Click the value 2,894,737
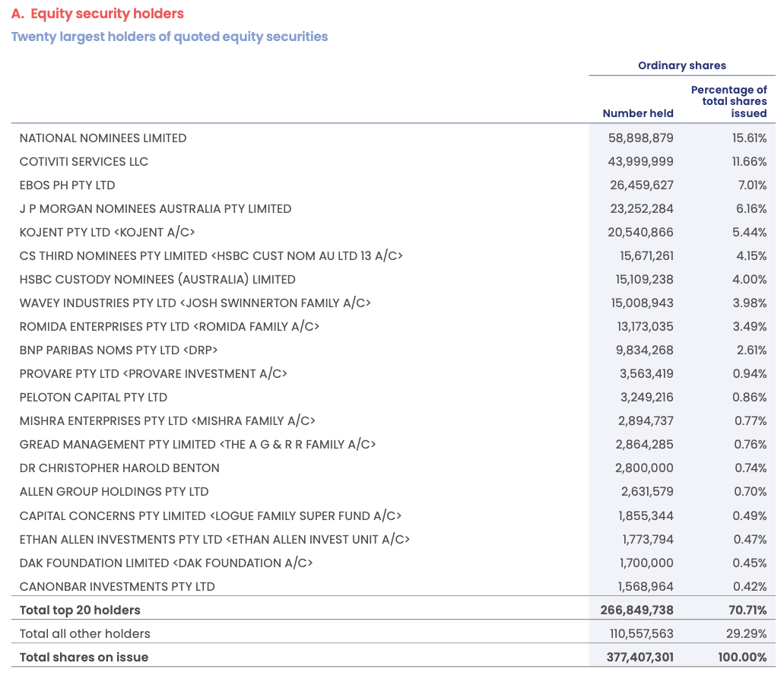784x682 pixels. coord(646,421)
